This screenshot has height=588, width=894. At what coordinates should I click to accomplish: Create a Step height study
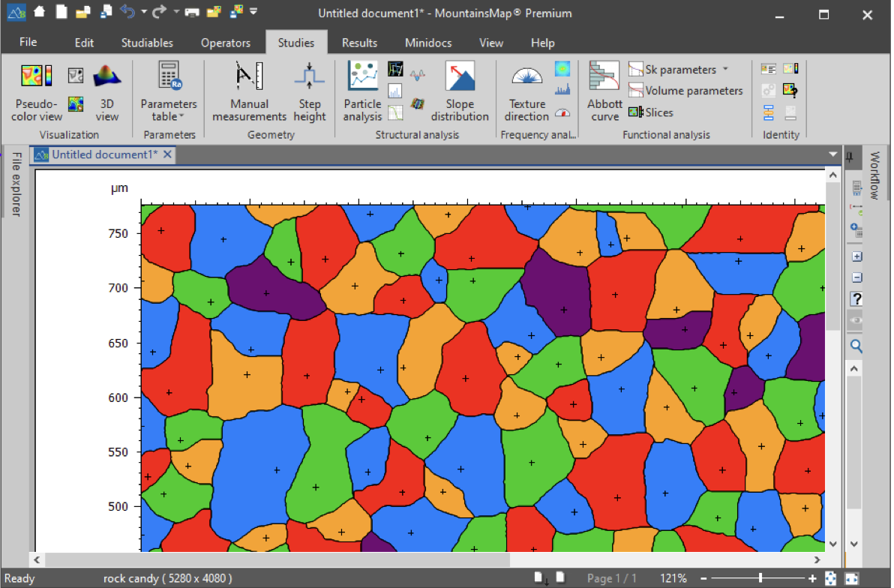pyautogui.click(x=310, y=90)
